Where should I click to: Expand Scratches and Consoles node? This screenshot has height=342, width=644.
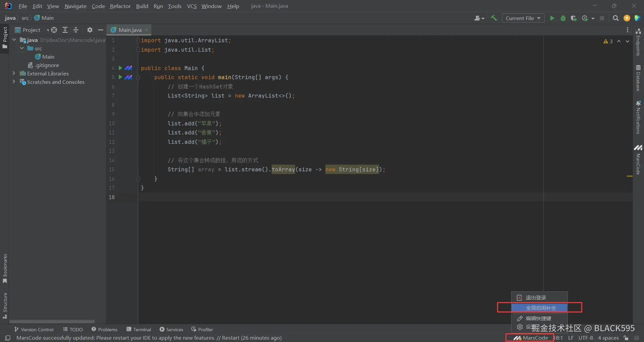coord(14,81)
